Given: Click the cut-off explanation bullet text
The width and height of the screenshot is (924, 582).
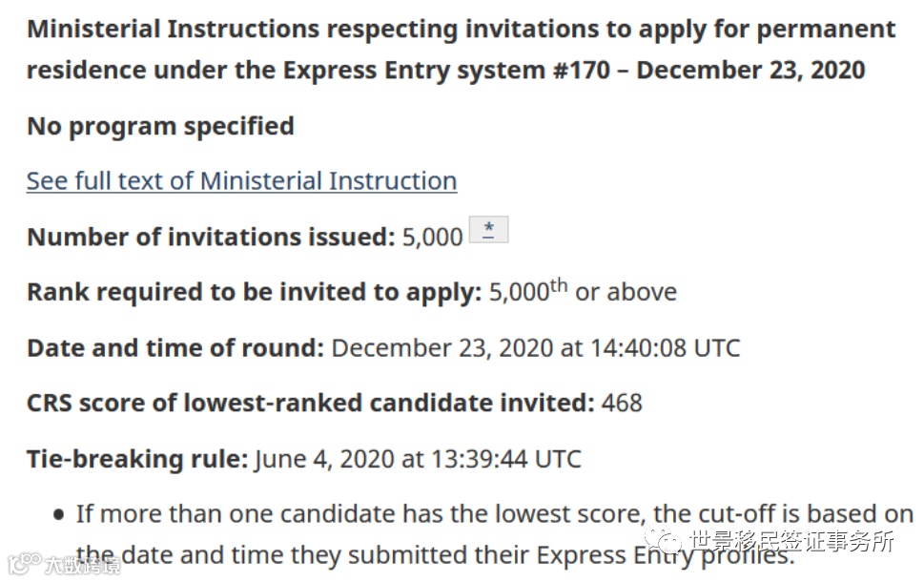Looking at the screenshot, I should (494, 534).
